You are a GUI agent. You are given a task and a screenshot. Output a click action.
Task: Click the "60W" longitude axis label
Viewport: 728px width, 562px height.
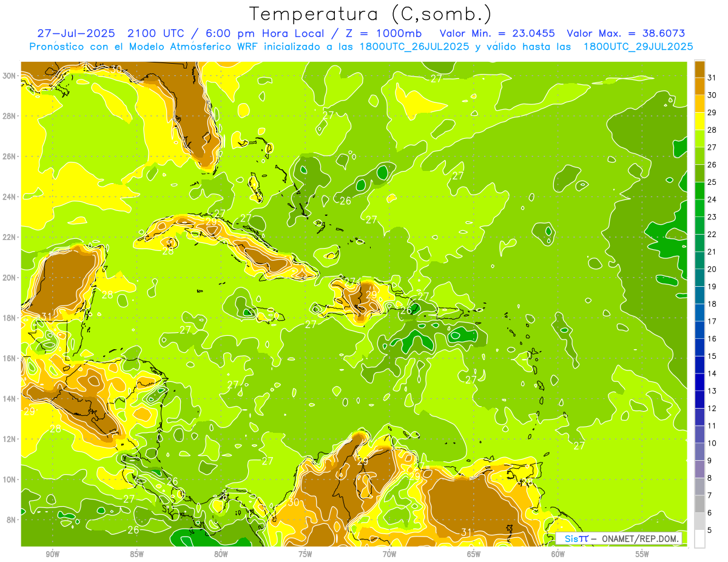click(558, 555)
